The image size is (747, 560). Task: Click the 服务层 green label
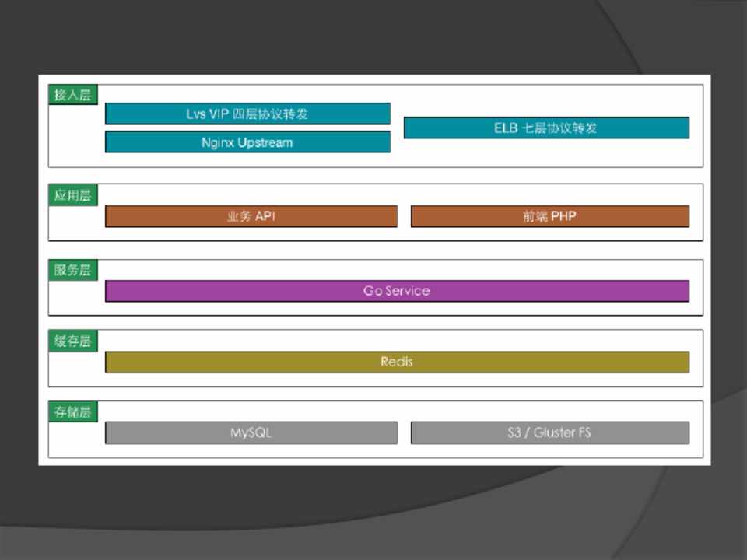72,271
